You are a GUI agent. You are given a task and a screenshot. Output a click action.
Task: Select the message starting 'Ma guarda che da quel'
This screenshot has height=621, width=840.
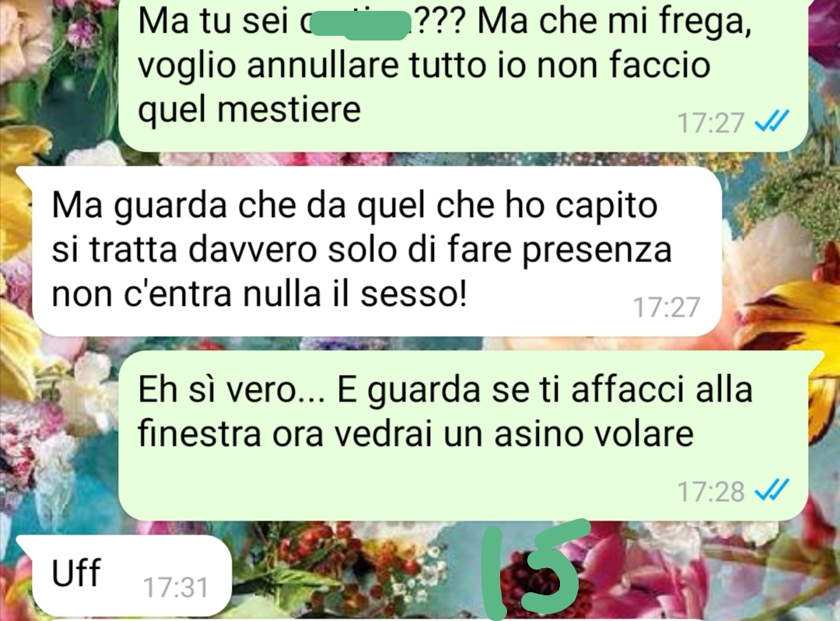pyautogui.click(x=376, y=251)
